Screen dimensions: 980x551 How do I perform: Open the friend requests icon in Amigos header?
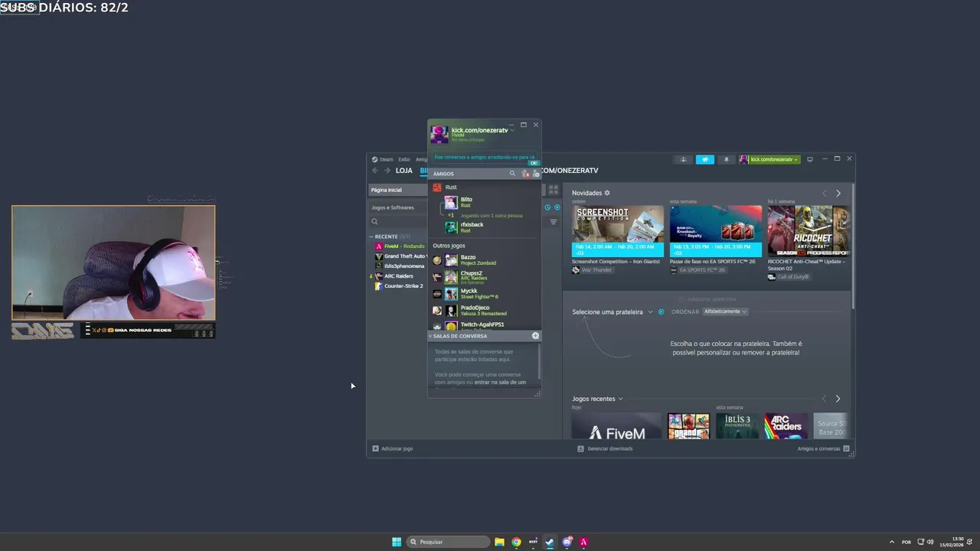[x=525, y=174]
